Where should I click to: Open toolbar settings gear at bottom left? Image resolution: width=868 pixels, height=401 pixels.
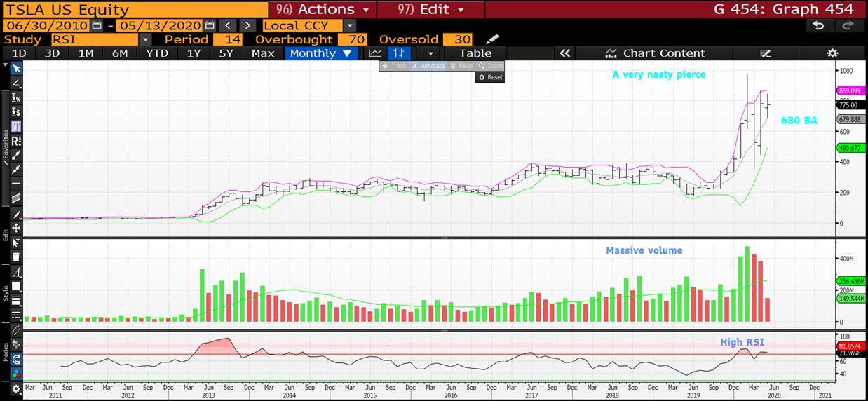[x=15, y=389]
